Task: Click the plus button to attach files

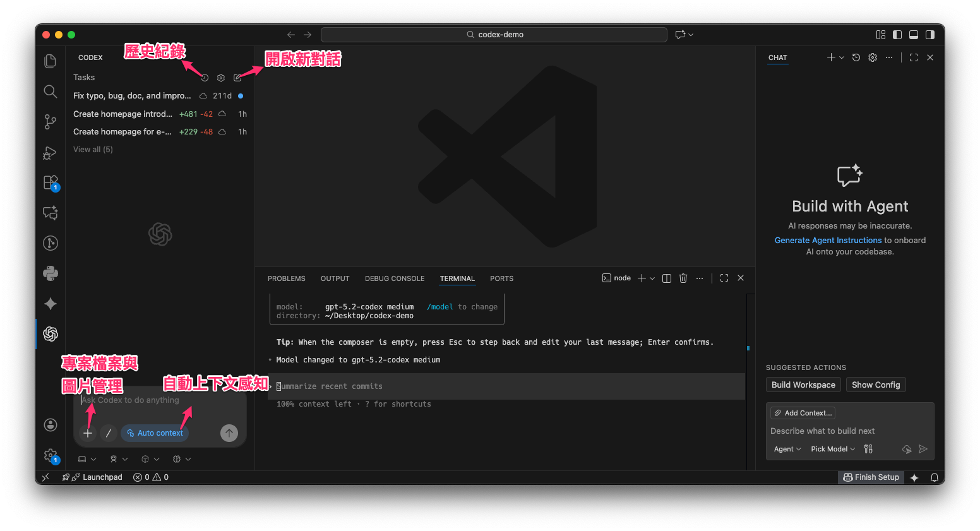Action: click(88, 433)
